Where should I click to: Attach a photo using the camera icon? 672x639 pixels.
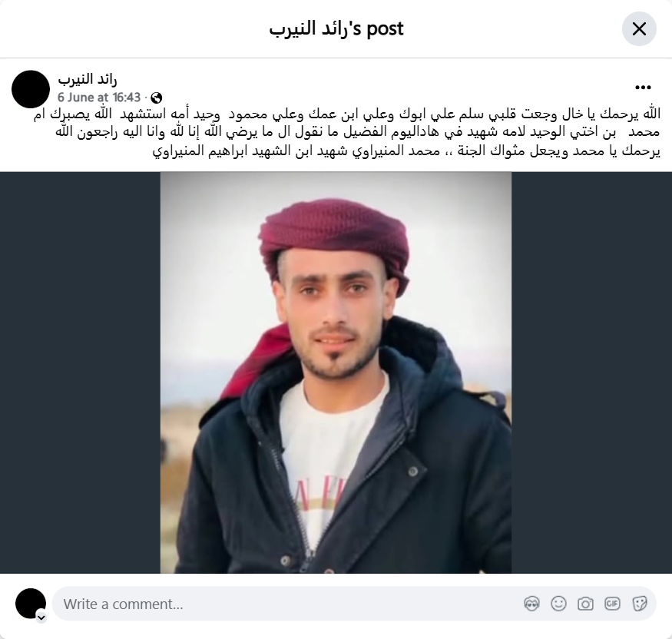click(585, 604)
